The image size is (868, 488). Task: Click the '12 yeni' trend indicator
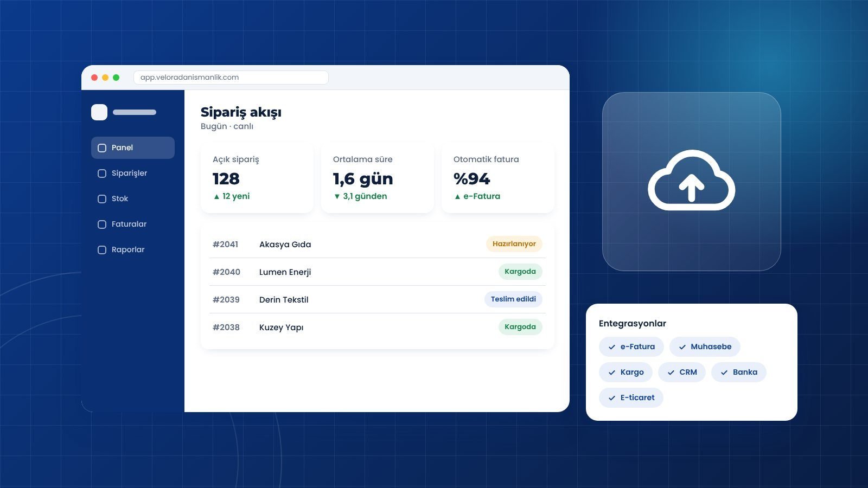232,196
